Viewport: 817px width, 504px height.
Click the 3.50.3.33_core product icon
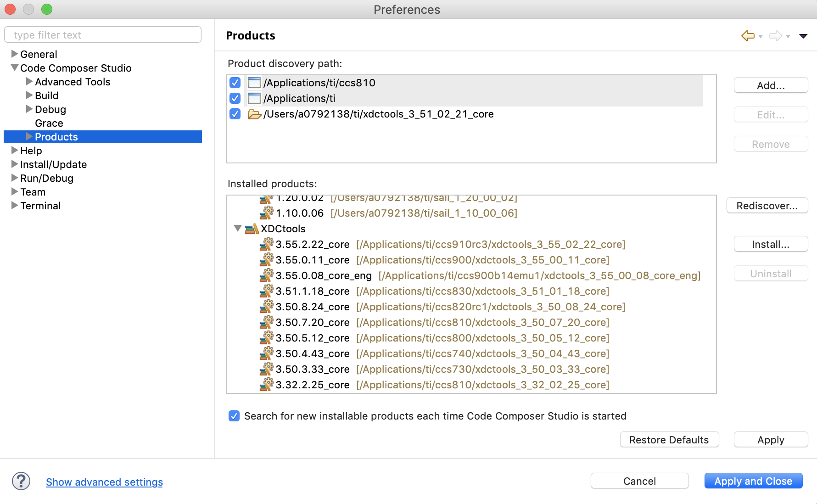(266, 369)
